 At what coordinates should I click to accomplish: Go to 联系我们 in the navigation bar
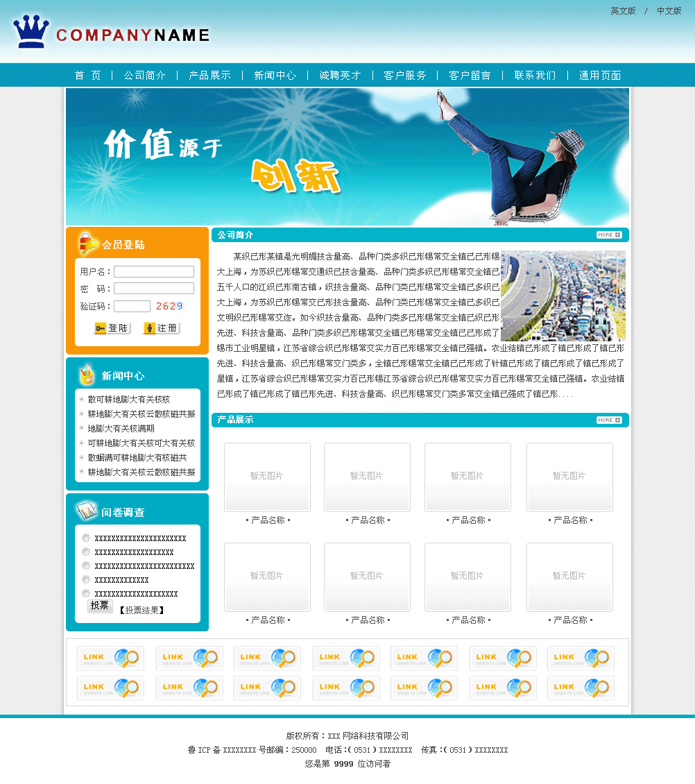point(535,75)
